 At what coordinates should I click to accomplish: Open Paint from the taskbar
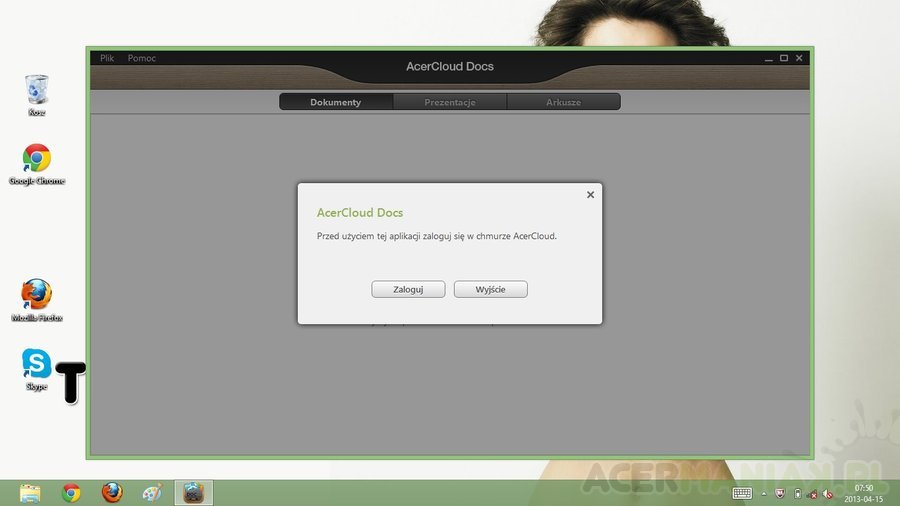tap(153, 493)
